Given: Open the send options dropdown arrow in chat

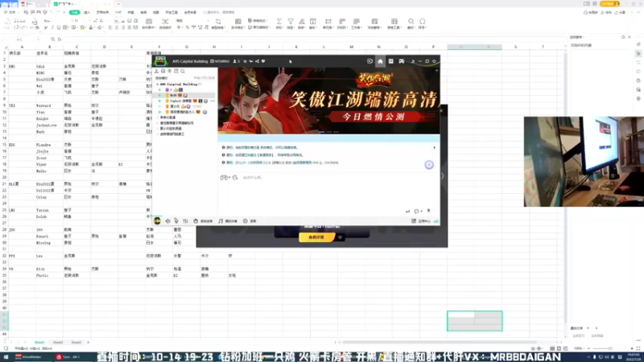Looking at the screenshot, I should (x=421, y=212).
